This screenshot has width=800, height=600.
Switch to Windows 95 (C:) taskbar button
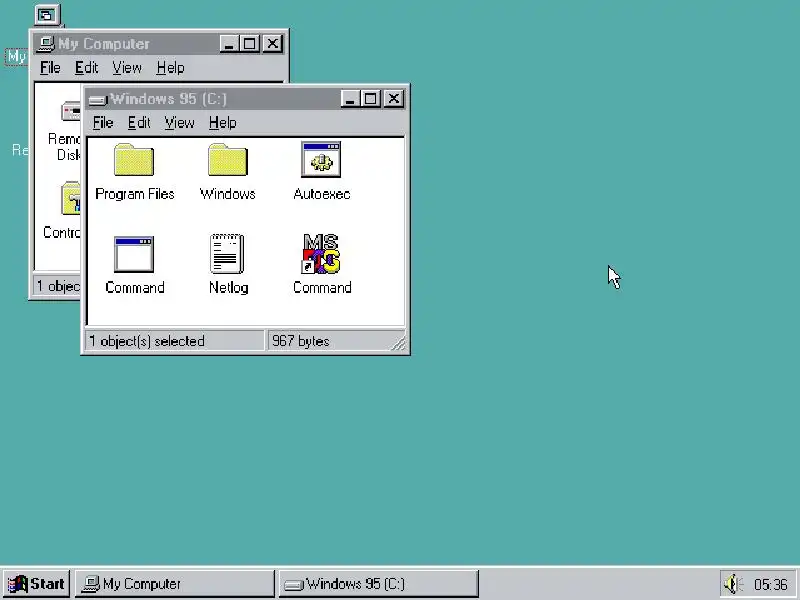click(x=379, y=584)
